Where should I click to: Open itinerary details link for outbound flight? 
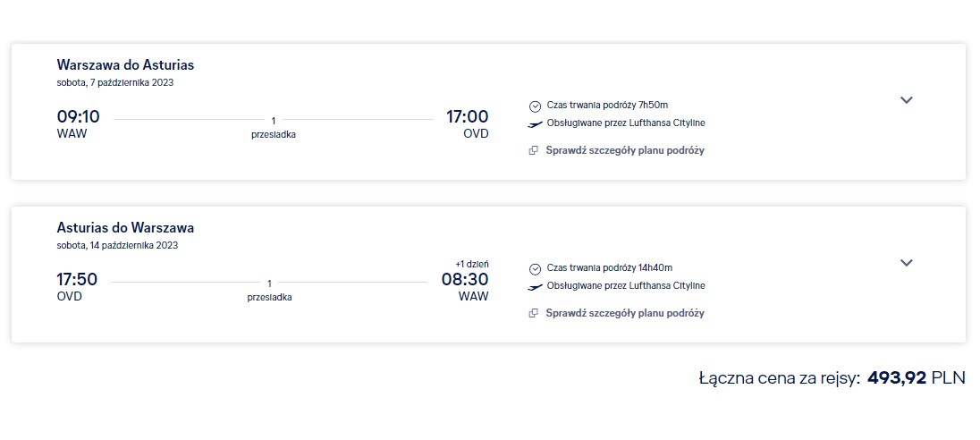[625, 150]
